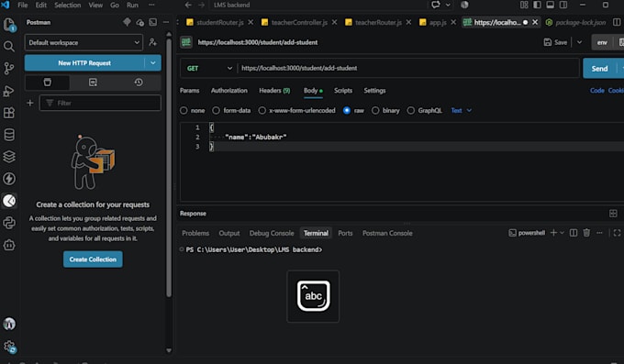This screenshot has width=624, height=364.
Task: Open the Postman view in activity bar
Action: [9, 201]
